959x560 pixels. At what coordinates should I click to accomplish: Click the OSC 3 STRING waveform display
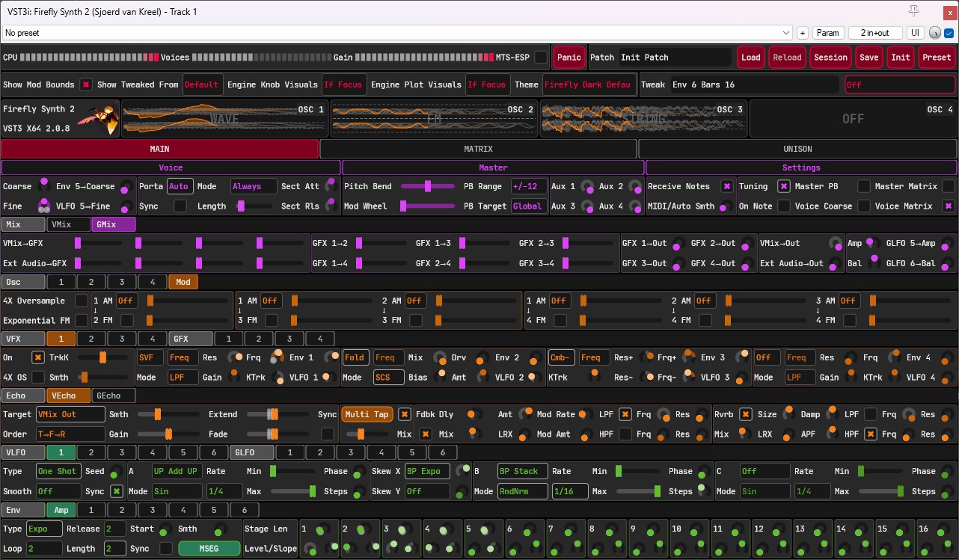tap(643, 118)
